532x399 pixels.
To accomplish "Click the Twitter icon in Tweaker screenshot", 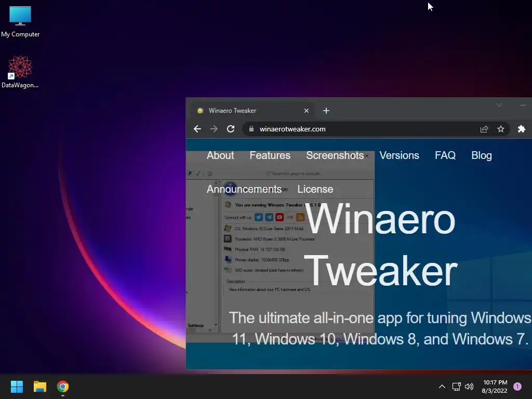I will click(x=259, y=217).
